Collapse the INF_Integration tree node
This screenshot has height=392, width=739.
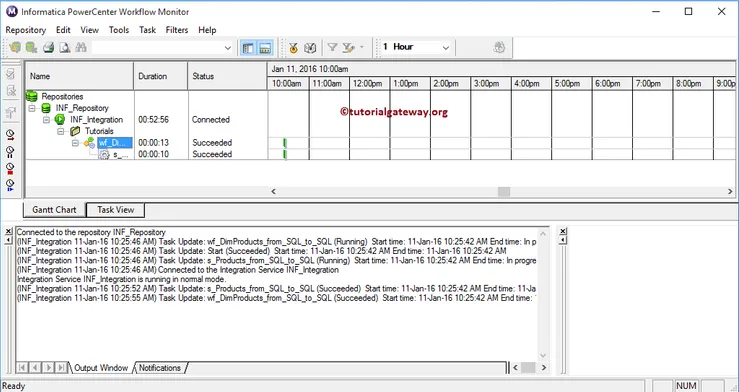coord(46,120)
